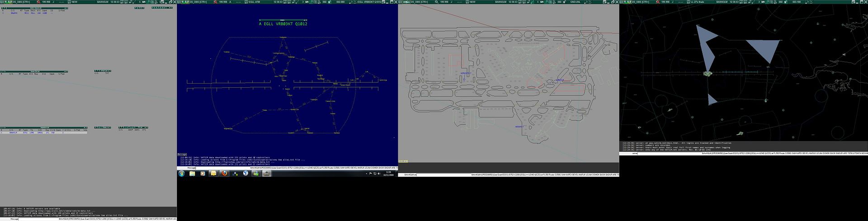Switch to the EuroScope taskbar button

click(267, 174)
